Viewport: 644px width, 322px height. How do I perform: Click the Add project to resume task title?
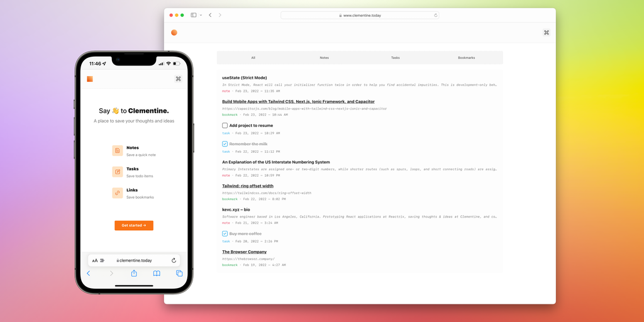pyautogui.click(x=251, y=125)
